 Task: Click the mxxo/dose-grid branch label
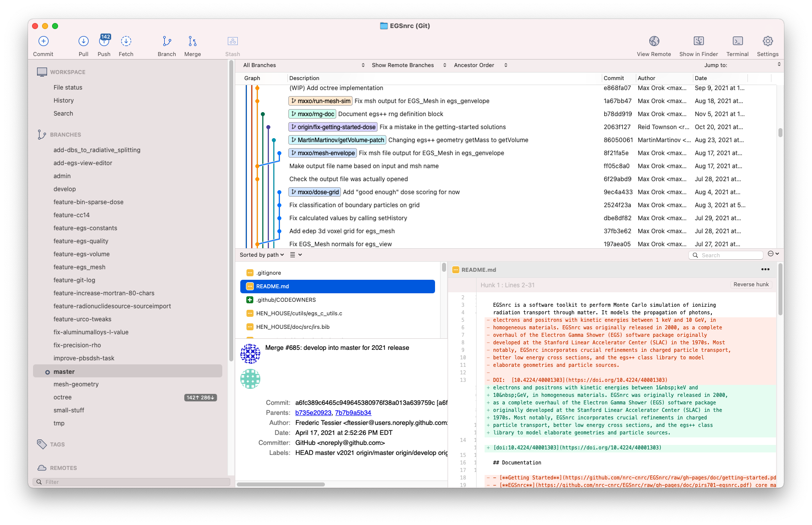click(315, 192)
